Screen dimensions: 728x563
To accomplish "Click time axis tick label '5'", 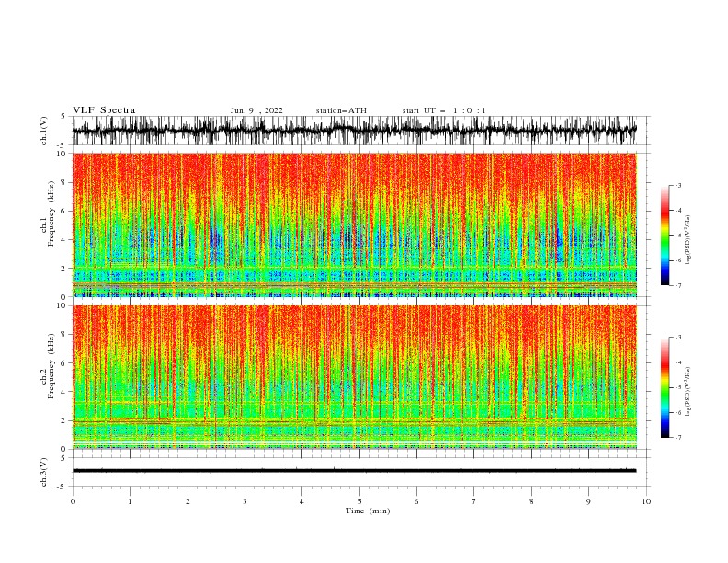I will coord(359,501).
